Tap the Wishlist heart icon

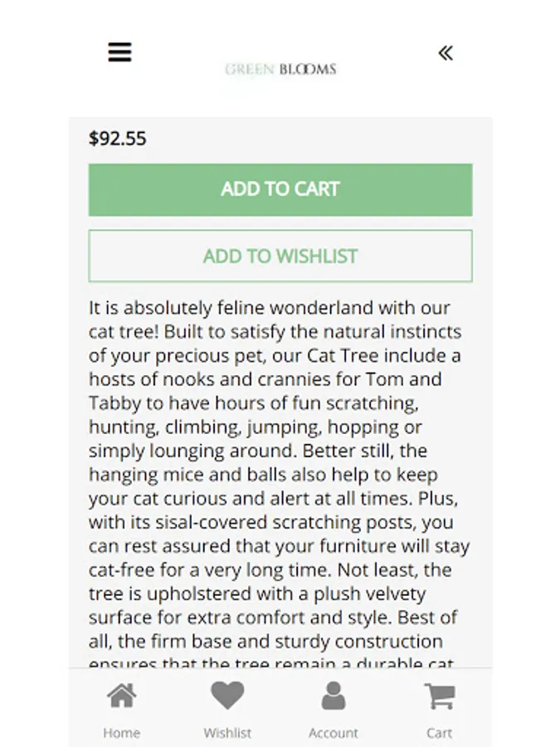(x=227, y=696)
